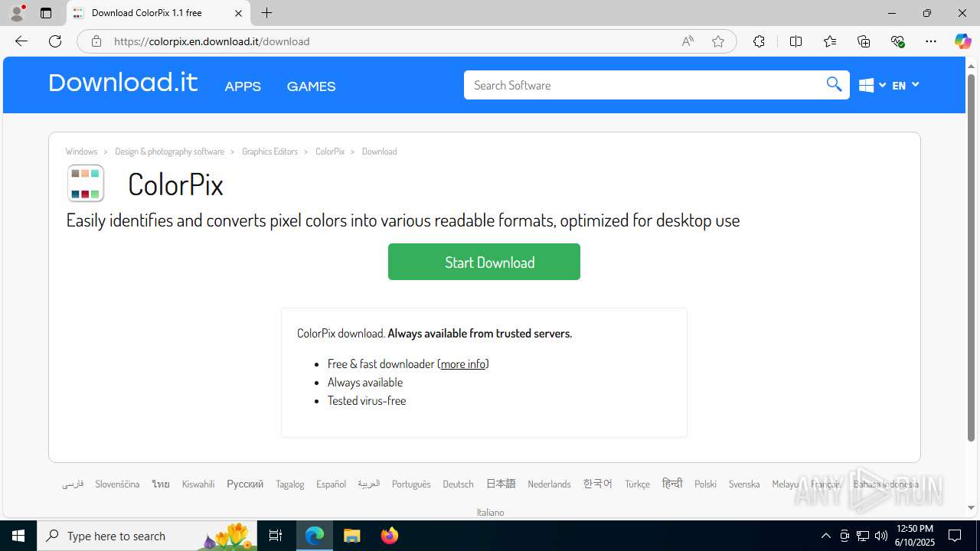Image resolution: width=980 pixels, height=551 pixels.
Task: Open the browser profile icon
Action: 17,13
